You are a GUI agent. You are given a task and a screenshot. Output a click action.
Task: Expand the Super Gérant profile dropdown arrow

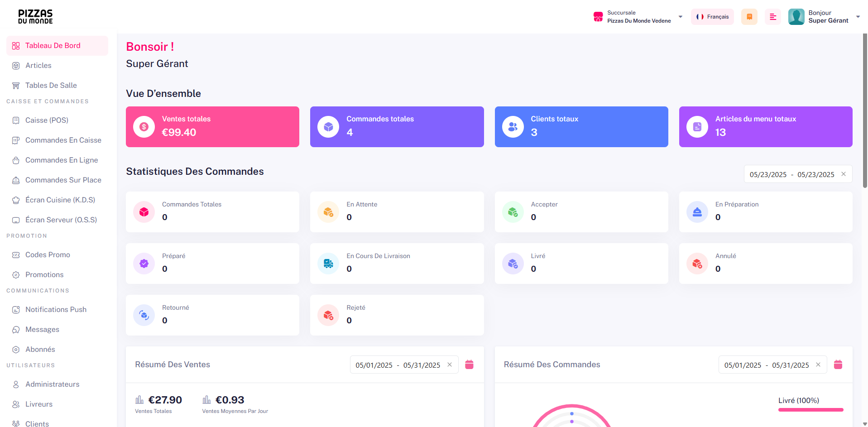coord(858,17)
